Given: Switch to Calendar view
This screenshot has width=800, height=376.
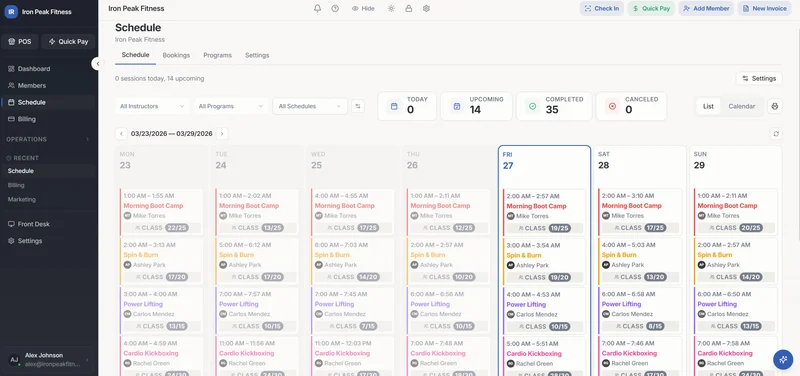Looking at the screenshot, I should coord(742,106).
